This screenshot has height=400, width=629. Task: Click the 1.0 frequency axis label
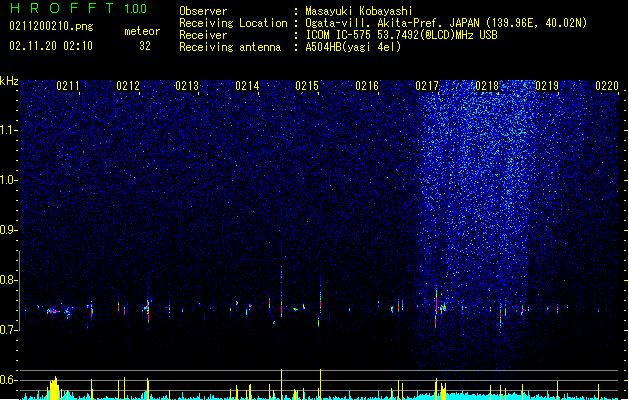[x=8, y=180]
